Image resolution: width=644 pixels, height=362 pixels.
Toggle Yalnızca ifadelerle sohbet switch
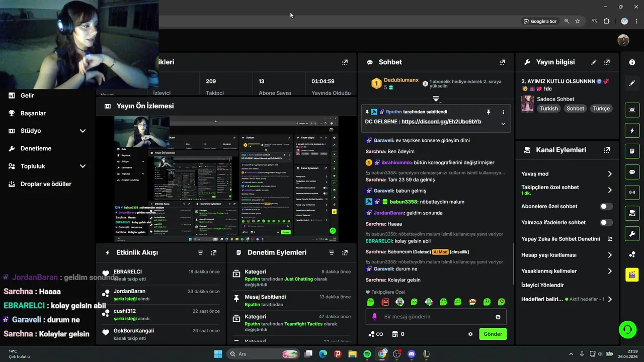click(x=606, y=222)
